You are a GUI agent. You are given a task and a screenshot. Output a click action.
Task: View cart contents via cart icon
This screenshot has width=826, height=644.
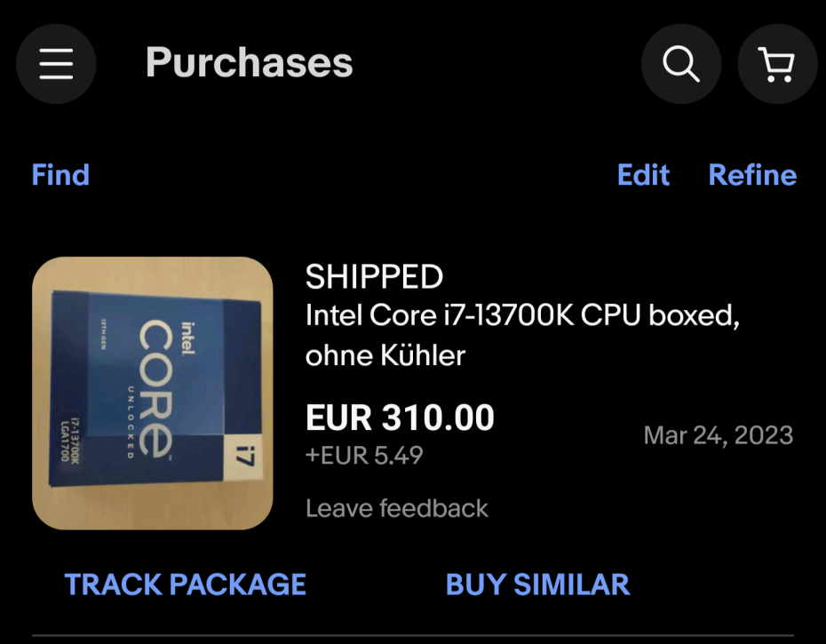(x=777, y=63)
